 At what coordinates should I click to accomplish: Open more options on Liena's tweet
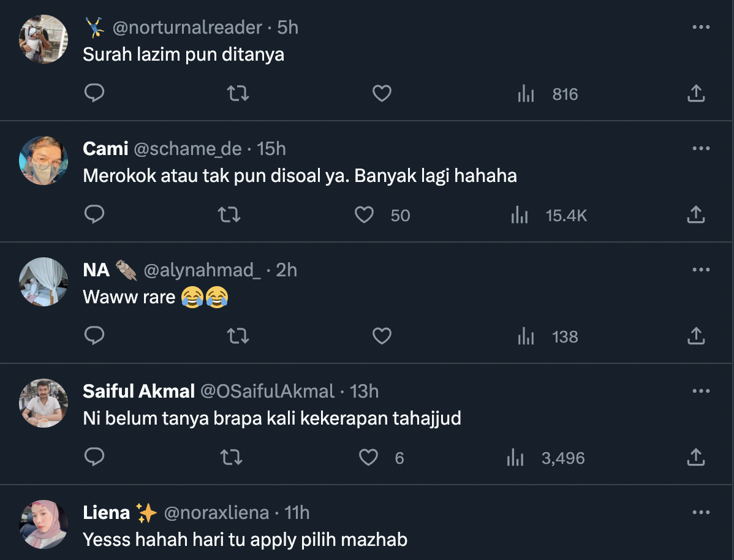click(700, 512)
